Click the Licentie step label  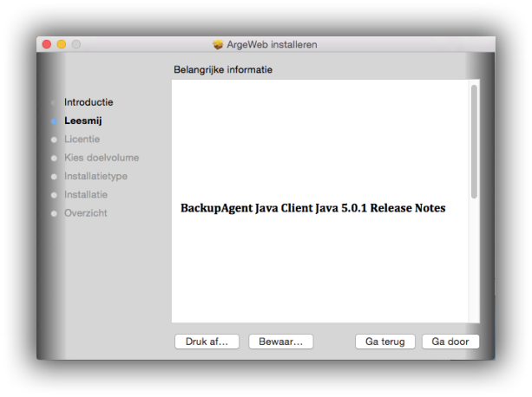point(82,140)
